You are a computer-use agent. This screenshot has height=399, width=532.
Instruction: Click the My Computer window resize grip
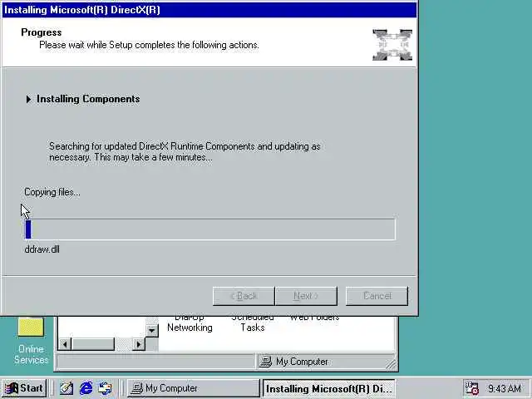(x=391, y=364)
